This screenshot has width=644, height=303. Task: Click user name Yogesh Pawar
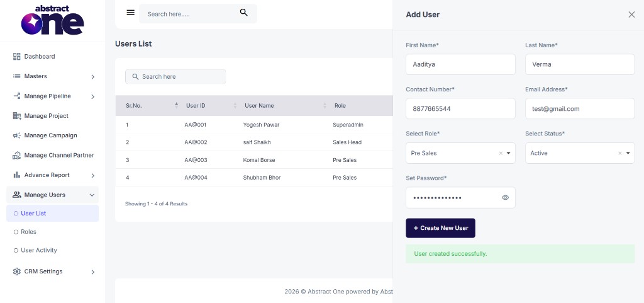[x=261, y=125]
